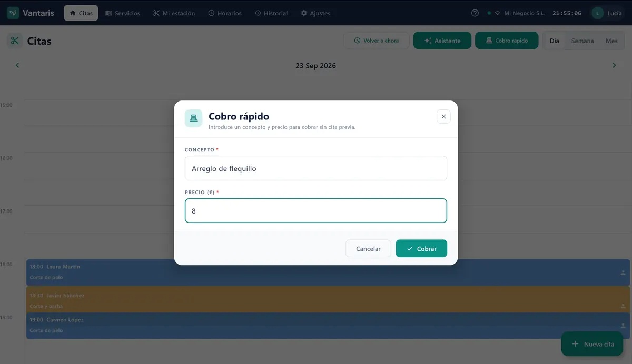This screenshot has width=632, height=364.
Task: Click the Cobro rápido toolbar button
Action: (x=507, y=41)
